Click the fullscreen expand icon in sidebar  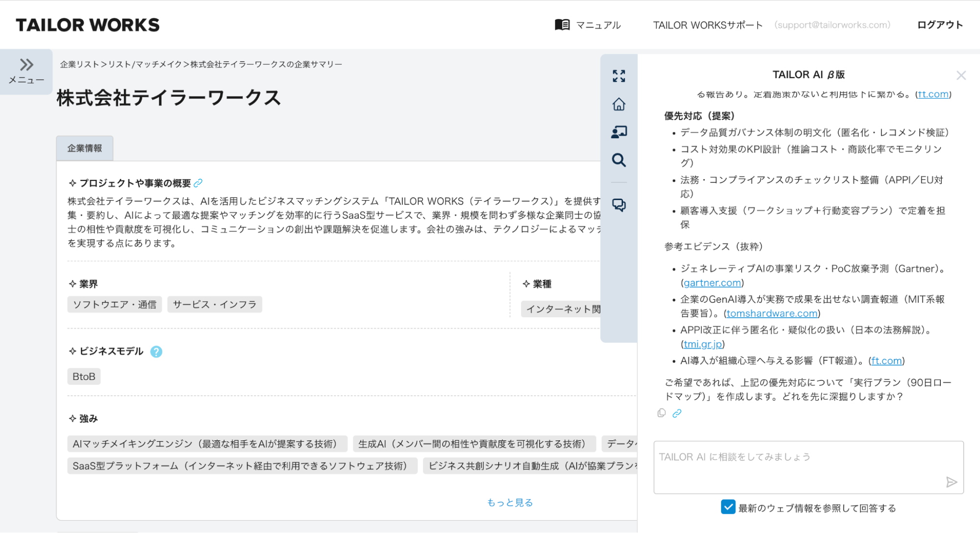click(x=619, y=76)
